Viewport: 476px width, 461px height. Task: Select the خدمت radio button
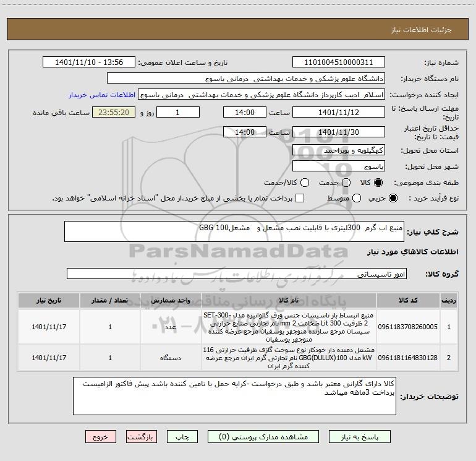point(346,183)
